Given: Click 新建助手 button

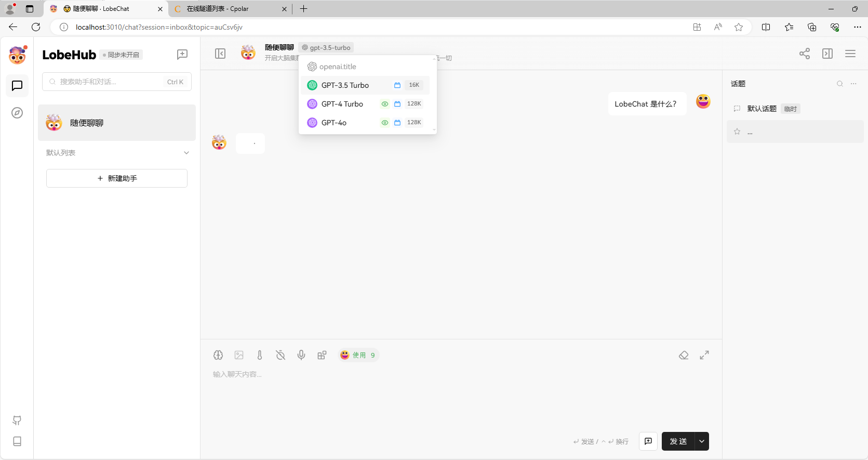Looking at the screenshot, I should tap(117, 178).
